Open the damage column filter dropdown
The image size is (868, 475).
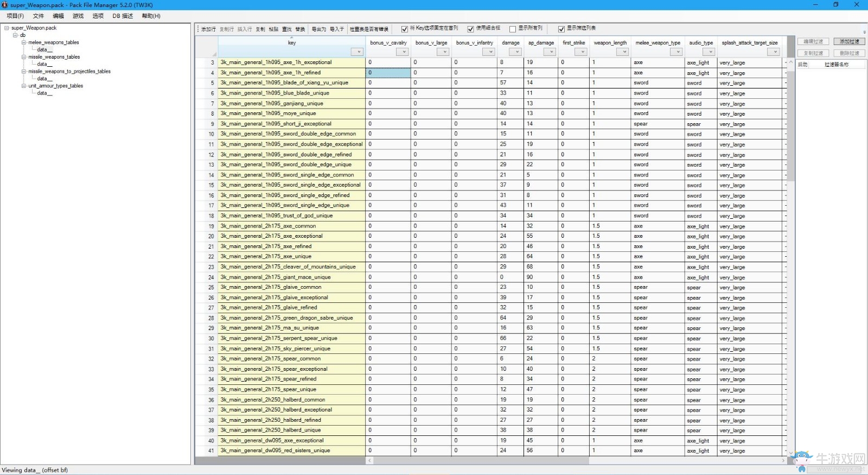point(516,52)
